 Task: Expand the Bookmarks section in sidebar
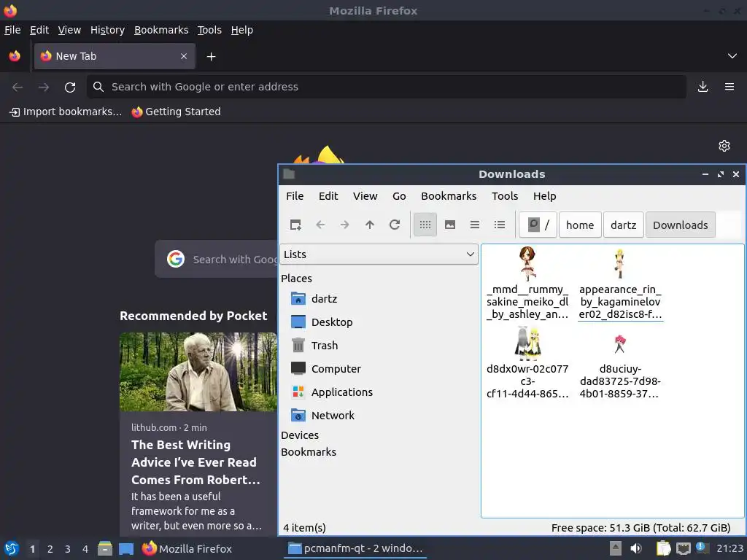309,452
